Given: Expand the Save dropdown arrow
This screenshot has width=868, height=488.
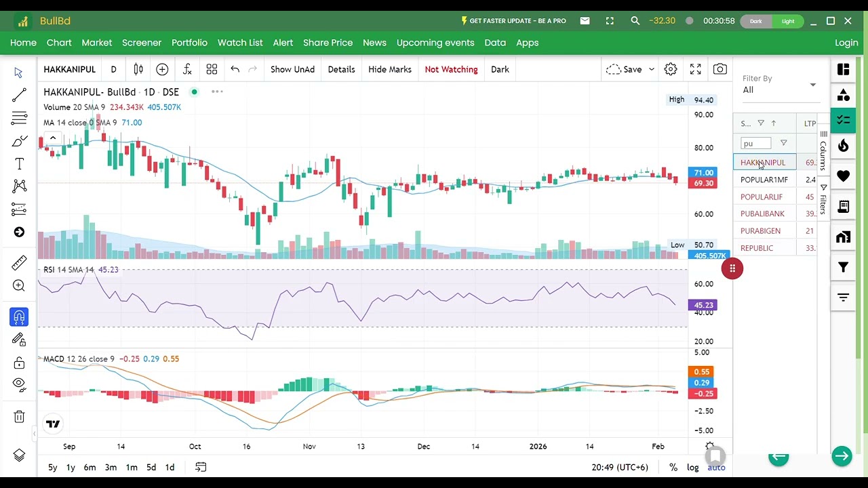Looking at the screenshot, I should point(652,69).
